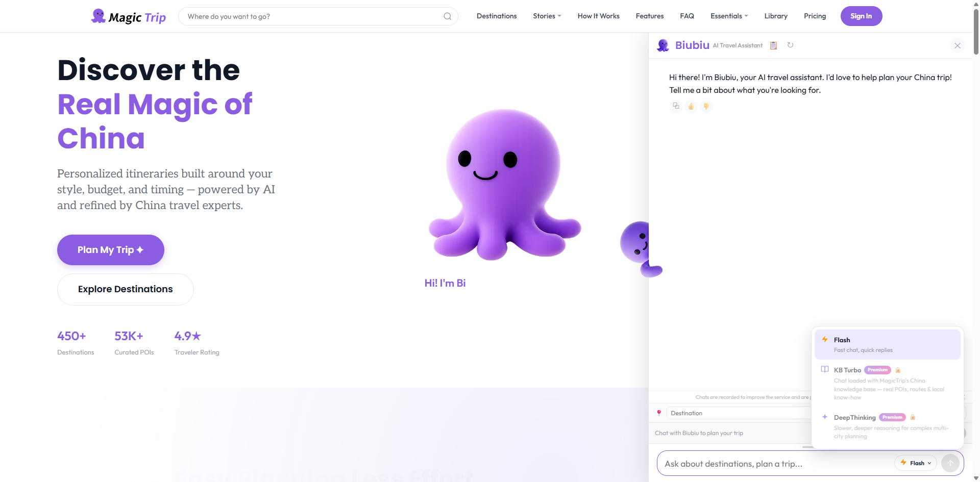Click the Destination input field

click(x=740, y=413)
